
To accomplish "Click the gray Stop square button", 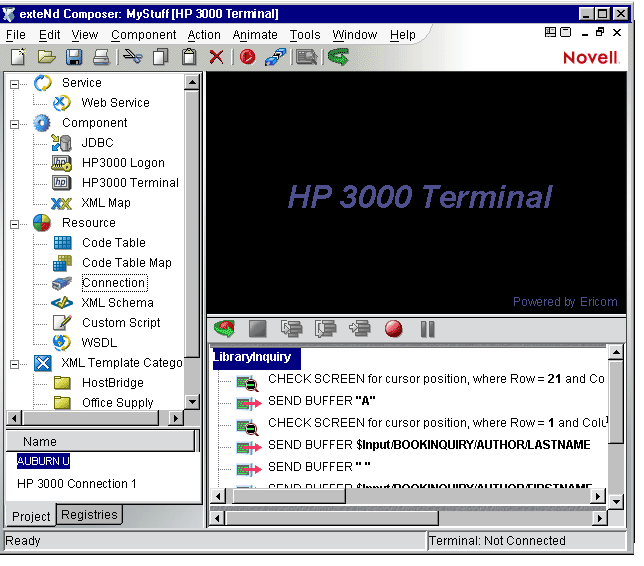I will tap(258, 329).
